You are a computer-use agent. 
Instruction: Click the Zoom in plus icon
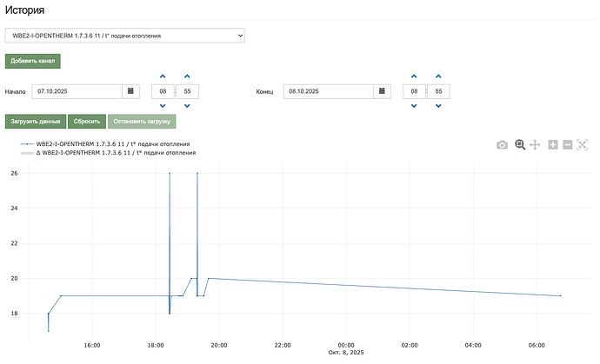pos(553,145)
